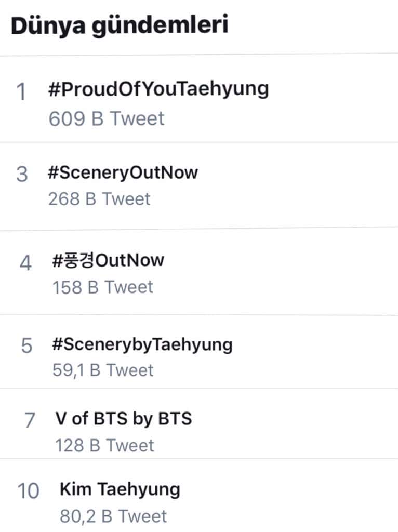Select the Kim Taehyung trending topic
398x532 pixels.
pos(120,489)
